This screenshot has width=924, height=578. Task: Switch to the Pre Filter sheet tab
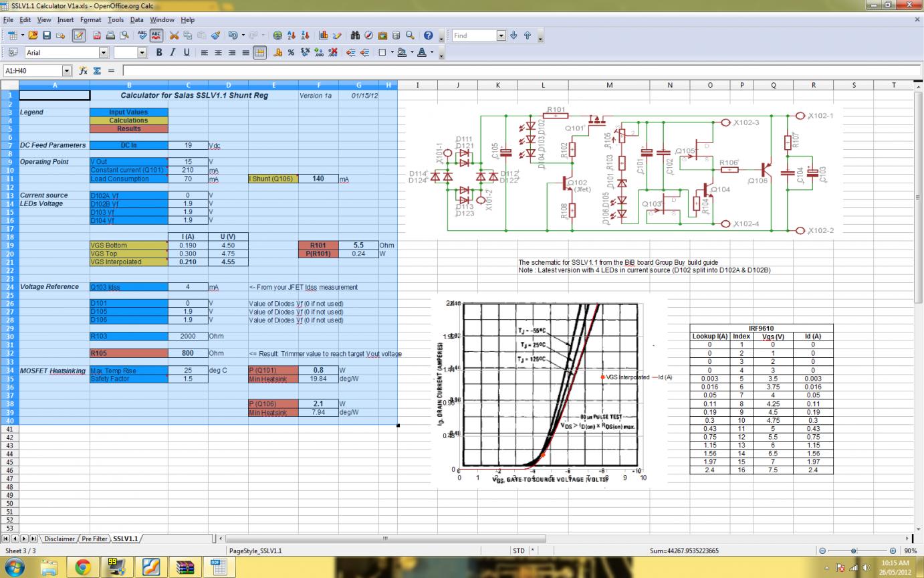pyautogui.click(x=94, y=539)
